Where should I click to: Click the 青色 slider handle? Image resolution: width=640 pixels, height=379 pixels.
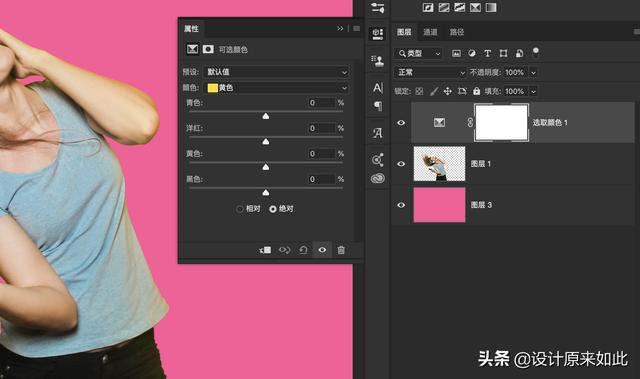point(266,116)
